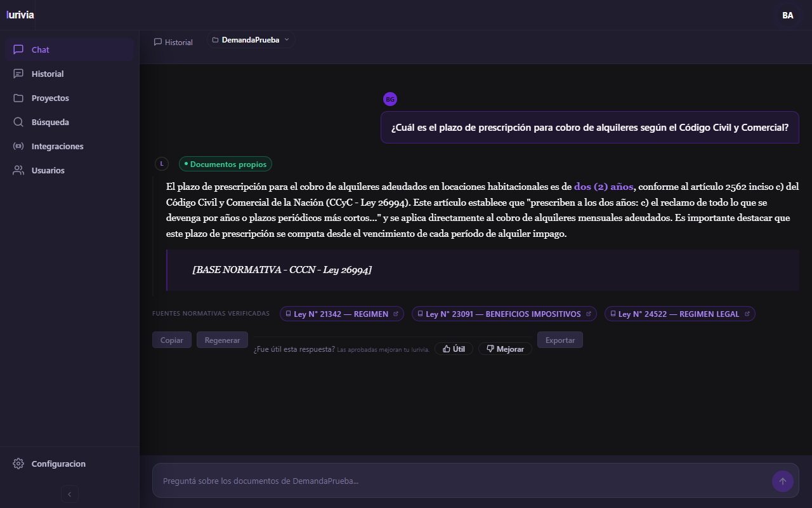
Task: Click the L assistant avatar
Action: pyautogui.click(x=162, y=164)
